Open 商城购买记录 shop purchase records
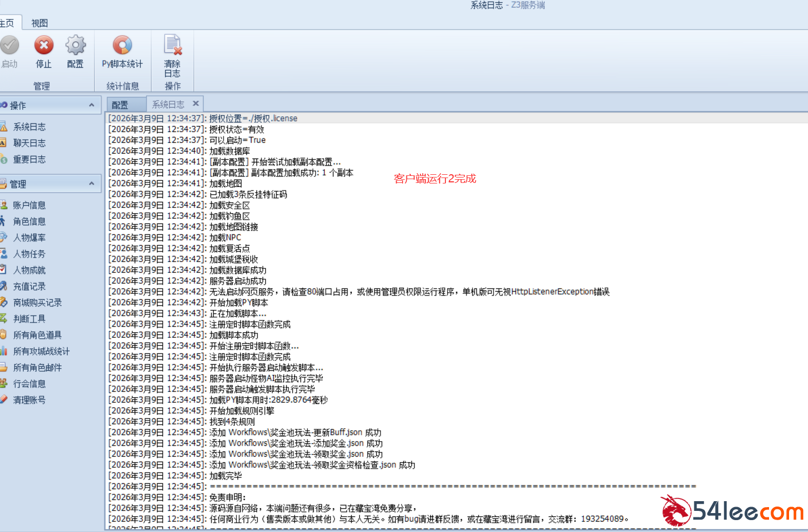This screenshot has width=808, height=532. (x=37, y=303)
